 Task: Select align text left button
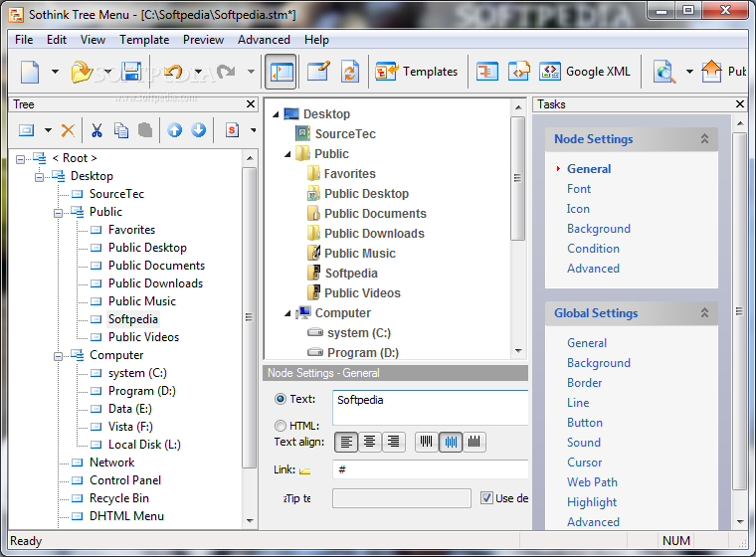346,442
